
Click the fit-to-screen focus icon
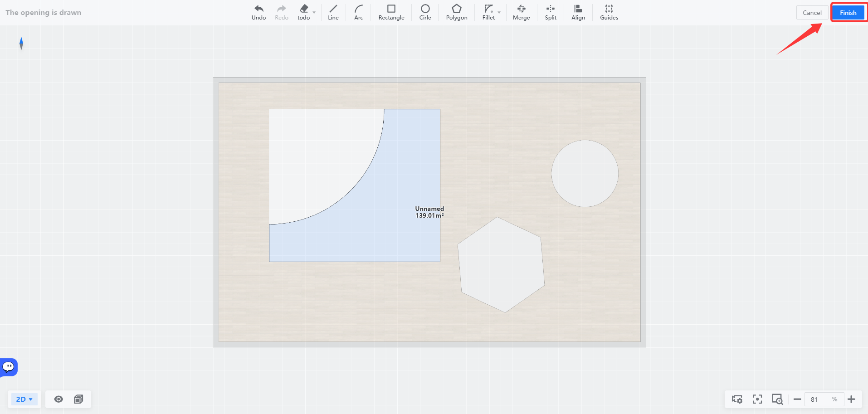click(x=757, y=399)
